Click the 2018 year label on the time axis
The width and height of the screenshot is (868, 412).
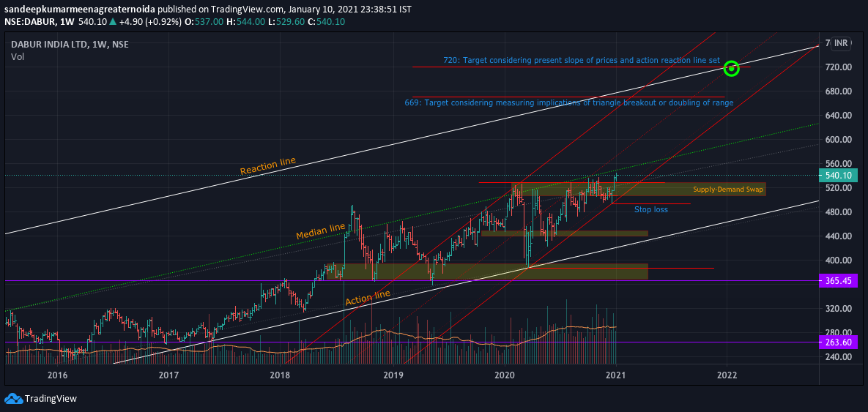point(280,375)
